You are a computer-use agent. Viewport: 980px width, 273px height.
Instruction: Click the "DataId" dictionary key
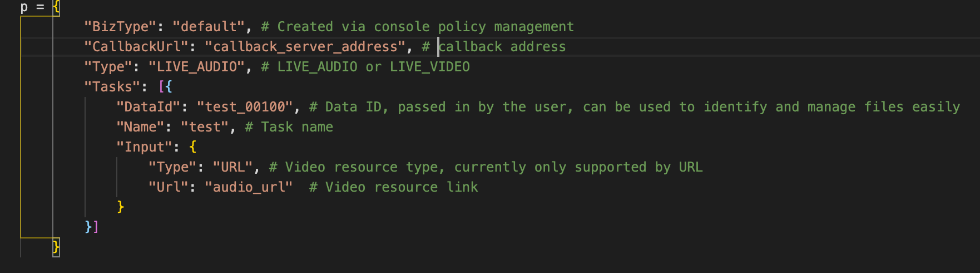point(149,107)
